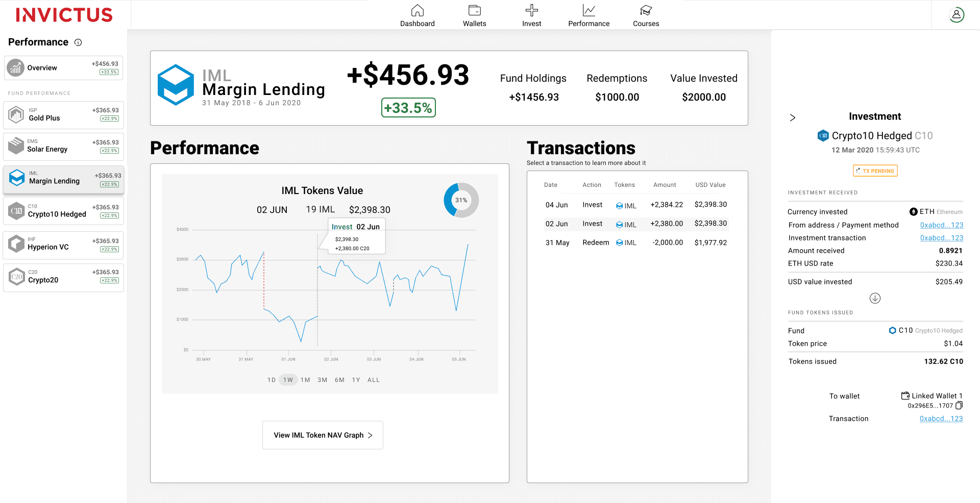
Task: Select the 3M time range
Action: [323, 380]
